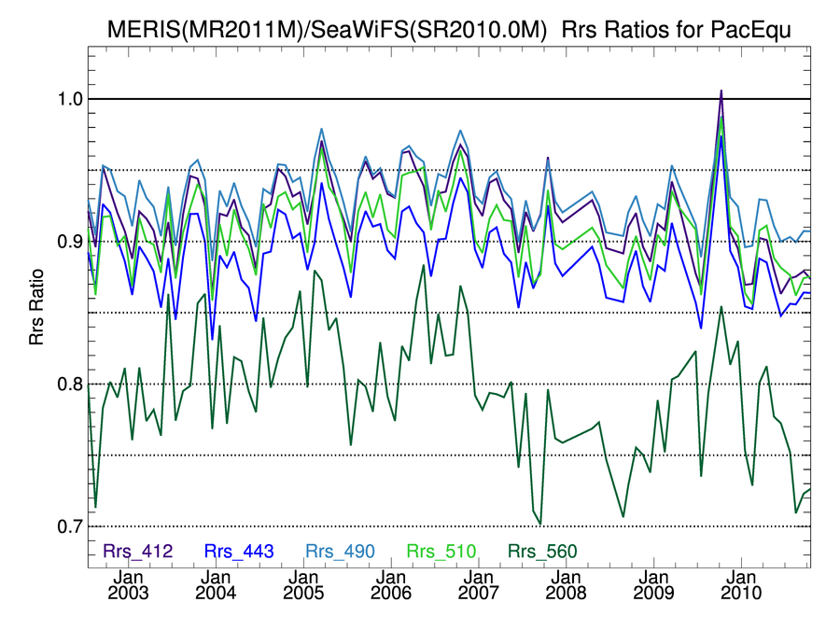Viewport: 840px width, 630px height.
Task: Click the Jan 2007 x-axis label
Action: (479, 585)
